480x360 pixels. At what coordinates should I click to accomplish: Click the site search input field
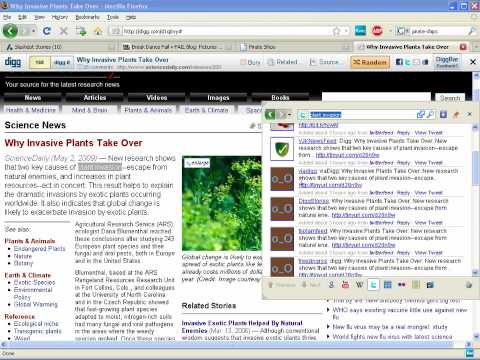tap(376, 98)
